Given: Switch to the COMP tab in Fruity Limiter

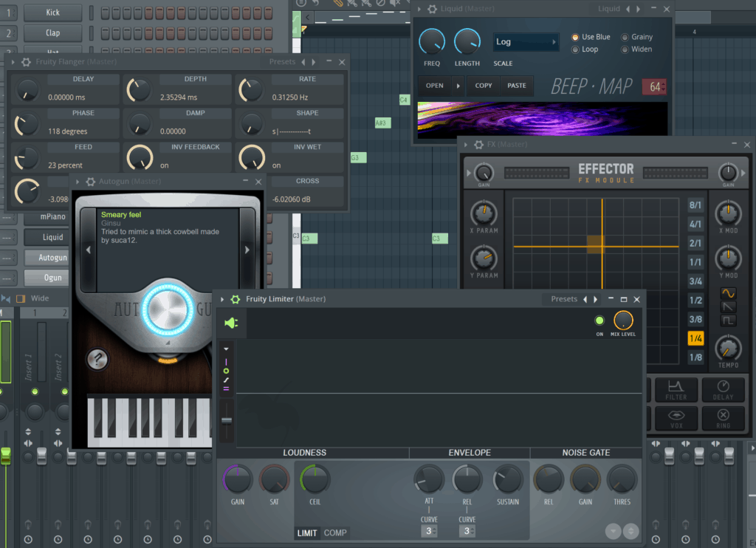Looking at the screenshot, I should (335, 533).
